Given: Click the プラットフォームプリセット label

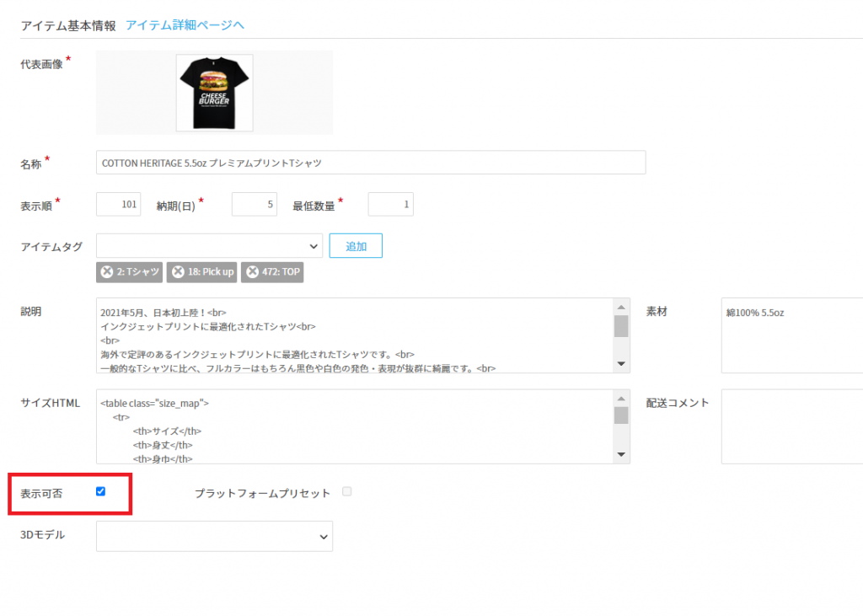Looking at the screenshot, I should click(263, 493).
